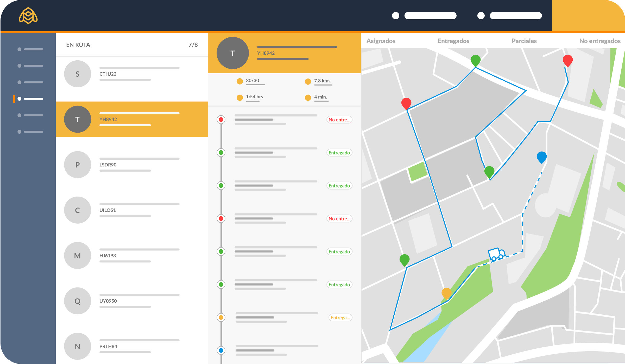Click the UY0950 route code
This screenshot has height=364, width=625.
tap(108, 301)
